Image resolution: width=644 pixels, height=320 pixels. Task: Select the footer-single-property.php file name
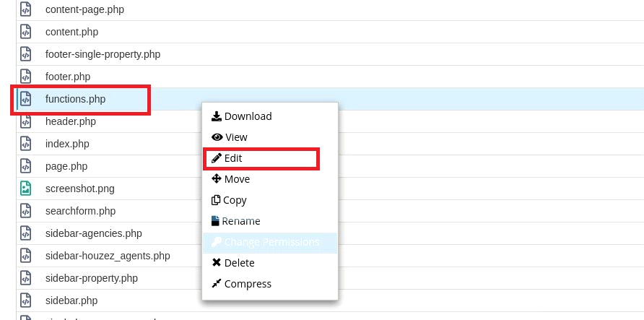[x=103, y=54]
